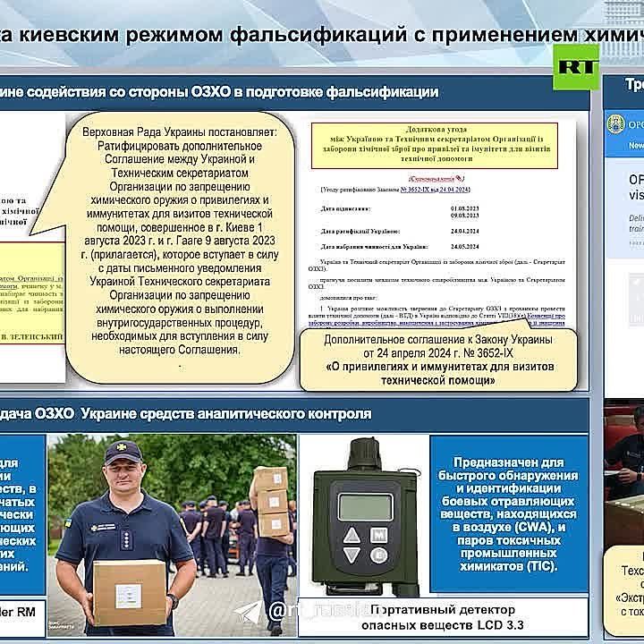
Task: Click the ratification date 24.04.2024
Action: click(x=464, y=232)
